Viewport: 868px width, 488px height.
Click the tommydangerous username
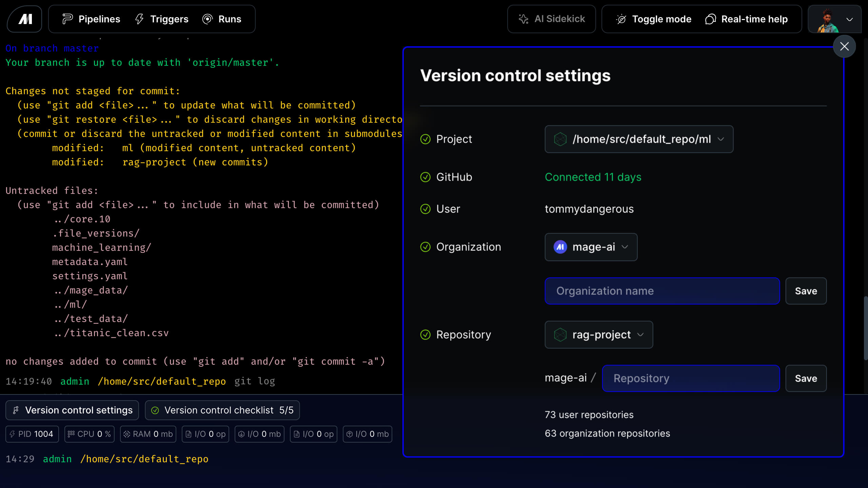pyautogui.click(x=589, y=209)
